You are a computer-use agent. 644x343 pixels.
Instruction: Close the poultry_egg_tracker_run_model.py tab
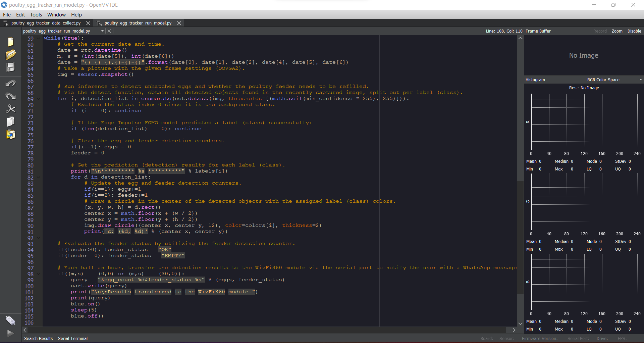pyautogui.click(x=179, y=23)
